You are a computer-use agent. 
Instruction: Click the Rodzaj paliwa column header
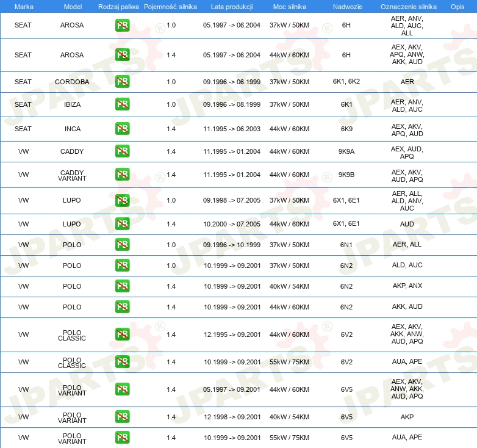(x=118, y=7)
